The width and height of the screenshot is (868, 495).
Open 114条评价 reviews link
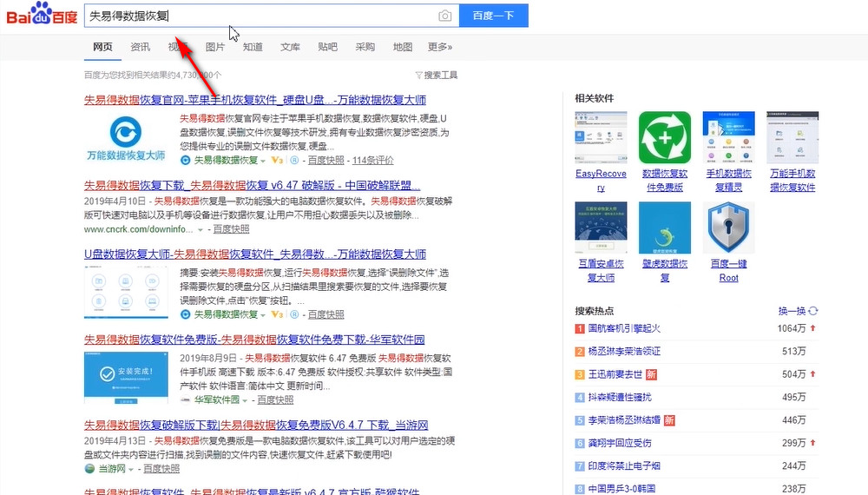pyautogui.click(x=372, y=160)
